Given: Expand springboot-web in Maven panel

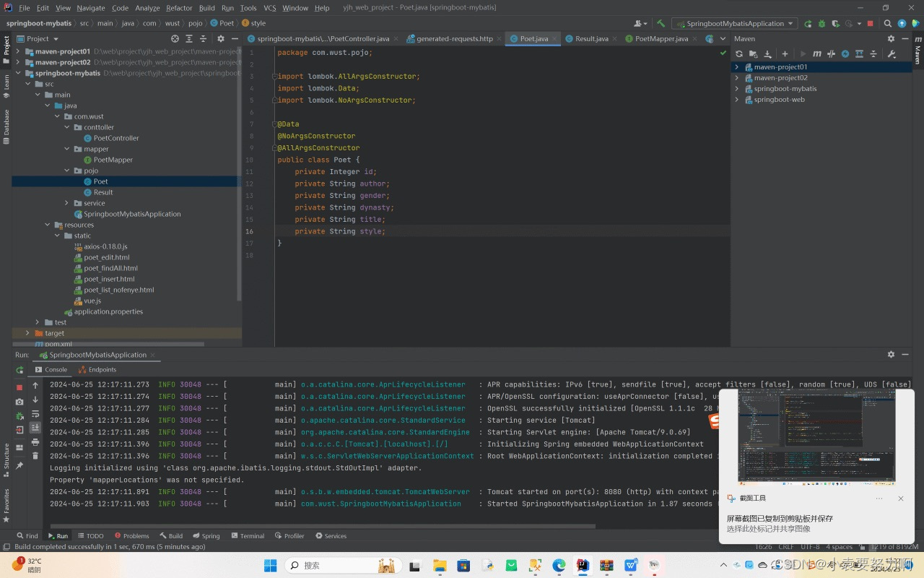Looking at the screenshot, I should pos(736,100).
